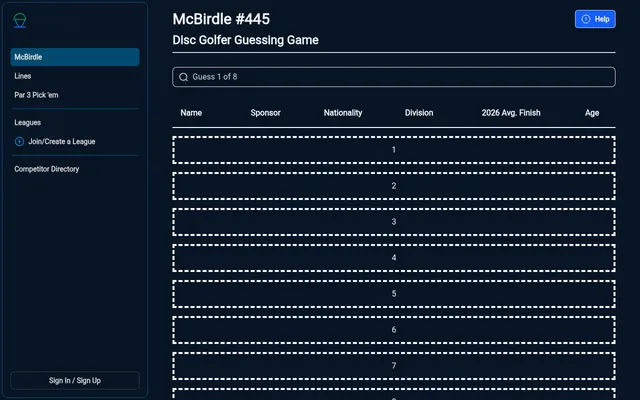Click empty guess slot 5
This screenshot has width=640, height=400.
click(394, 294)
